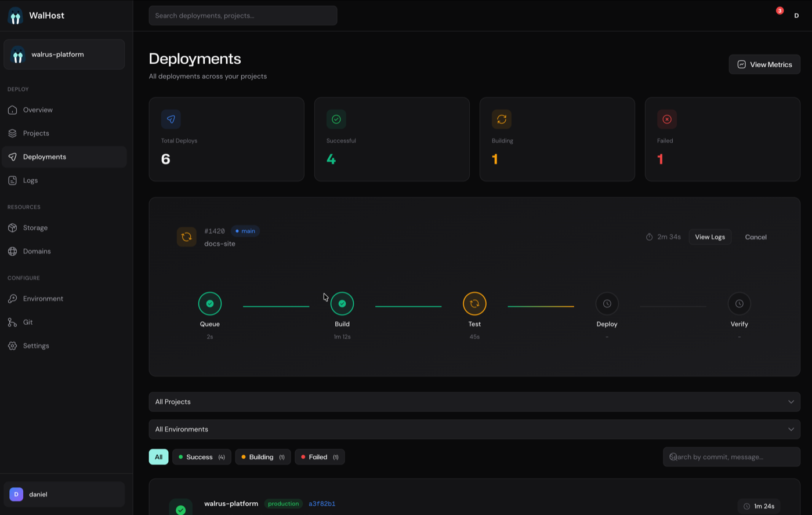Click the Building refresh card icon
The width and height of the screenshot is (812, 515).
coord(502,119)
